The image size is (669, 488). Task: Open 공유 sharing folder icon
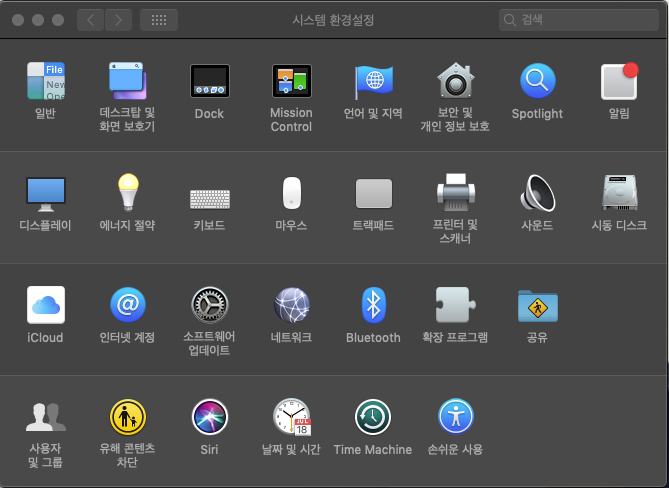click(x=537, y=306)
